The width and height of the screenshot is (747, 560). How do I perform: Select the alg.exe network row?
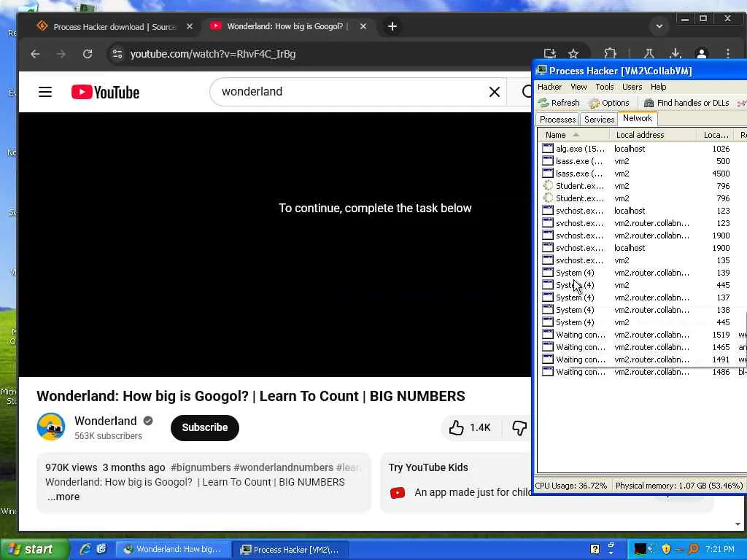pyautogui.click(x=641, y=149)
